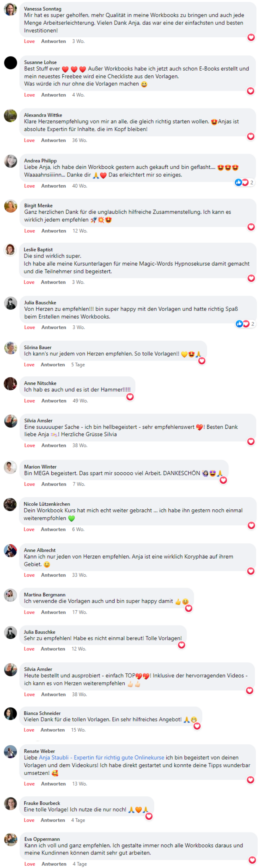Open the 38 Wo. timestamp on Silvia Amsler's first comment
The height and width of the screenshot is (868, 261).
[80, 445]
